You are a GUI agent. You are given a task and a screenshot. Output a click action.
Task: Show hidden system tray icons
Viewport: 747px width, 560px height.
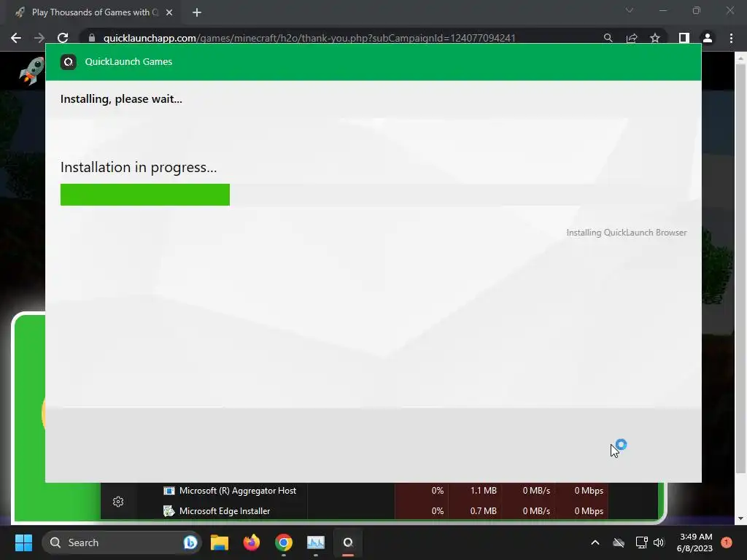[595, 542]
